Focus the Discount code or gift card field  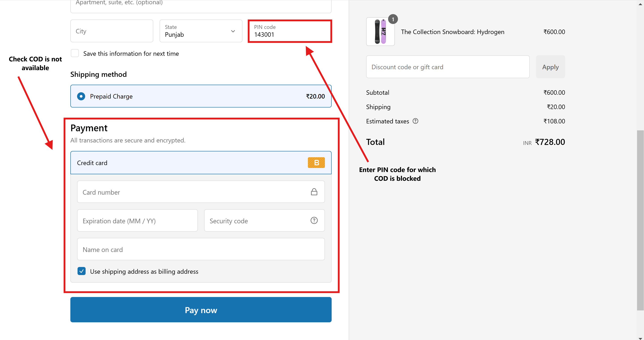pos(447,67)
